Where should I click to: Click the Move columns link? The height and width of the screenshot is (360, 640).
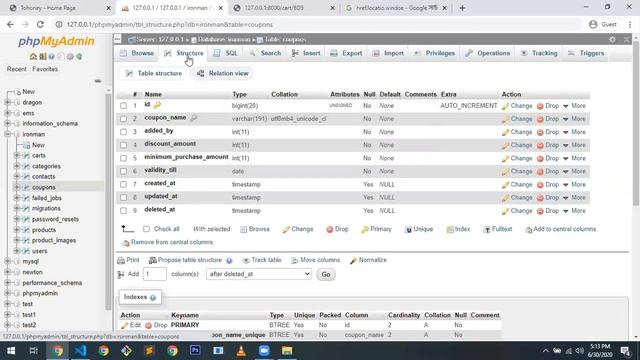316,260
